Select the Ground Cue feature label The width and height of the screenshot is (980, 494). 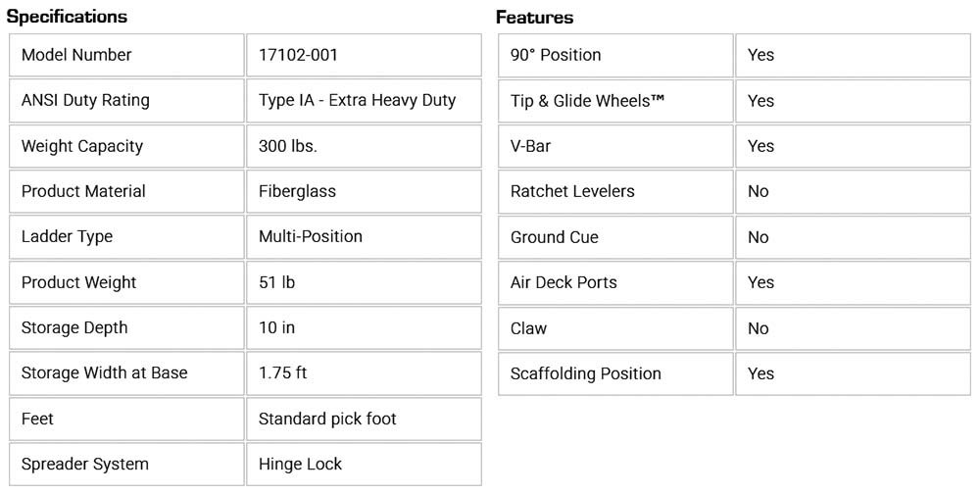click(x=555, y=237)
